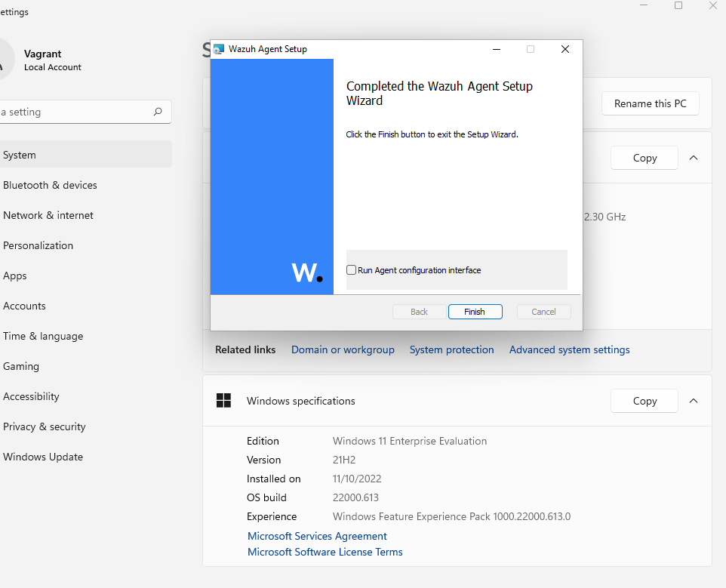Click the 11/10/2022 installed on date

pos(357,479)
